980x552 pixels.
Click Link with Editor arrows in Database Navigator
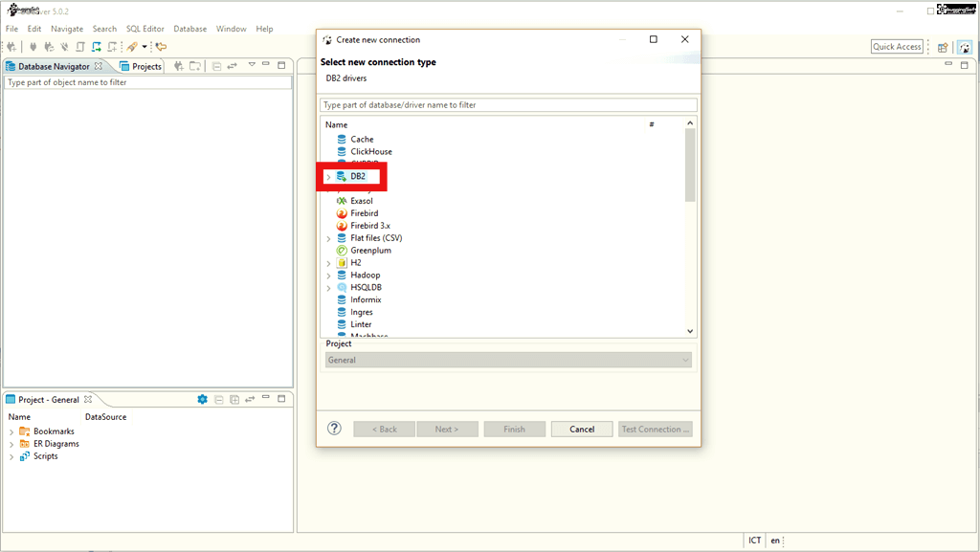coord(232,66)
